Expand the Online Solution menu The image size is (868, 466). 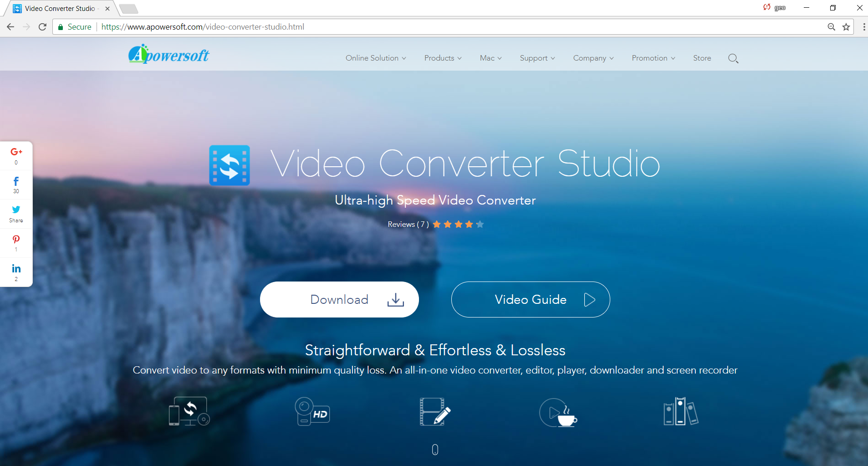(376, 58)
